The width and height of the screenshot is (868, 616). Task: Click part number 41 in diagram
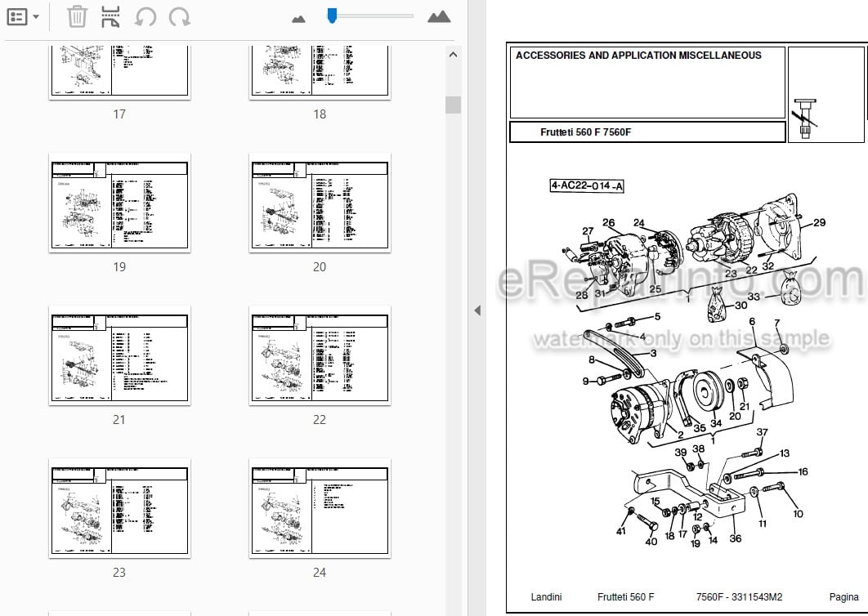point(621,531)
